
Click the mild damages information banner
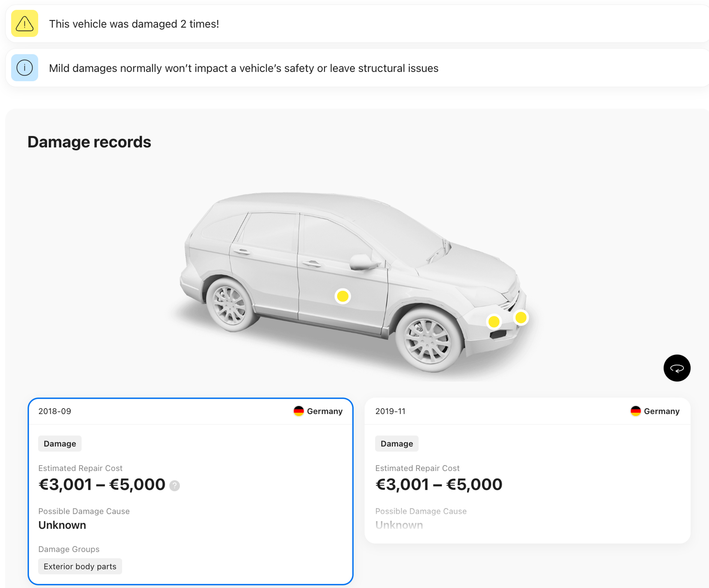click(357, 68)
